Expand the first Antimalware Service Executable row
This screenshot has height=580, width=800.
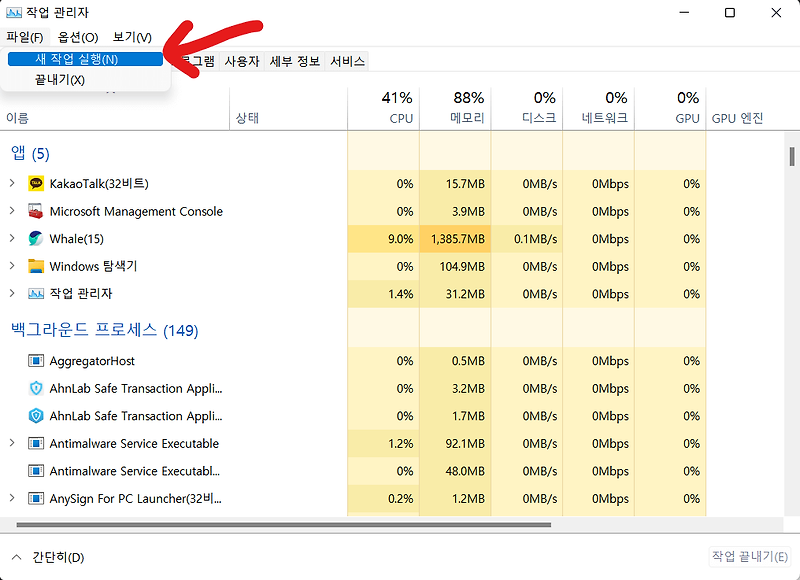(x=12, y=443)
